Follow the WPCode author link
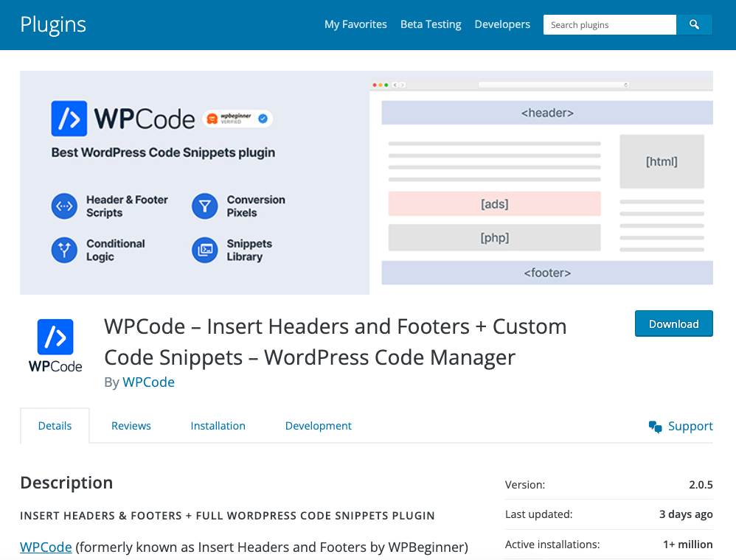 click(148, 382)
